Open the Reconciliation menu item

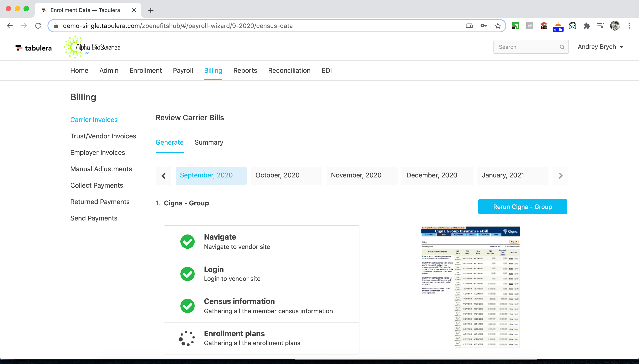(x=289, y=71)
